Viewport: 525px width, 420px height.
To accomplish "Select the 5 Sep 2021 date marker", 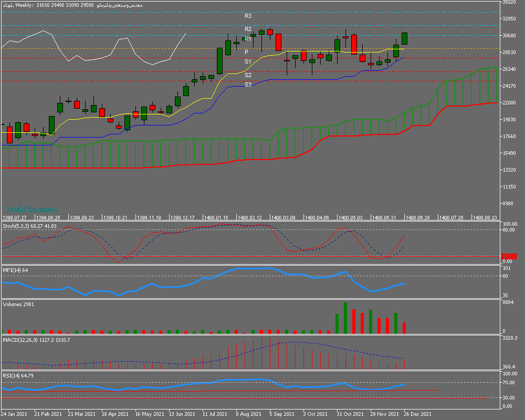I will (x=282, y=414).
